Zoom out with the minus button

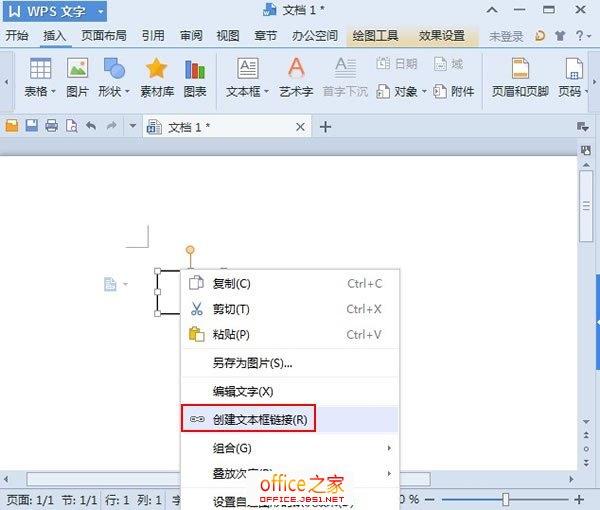(430, 499)
